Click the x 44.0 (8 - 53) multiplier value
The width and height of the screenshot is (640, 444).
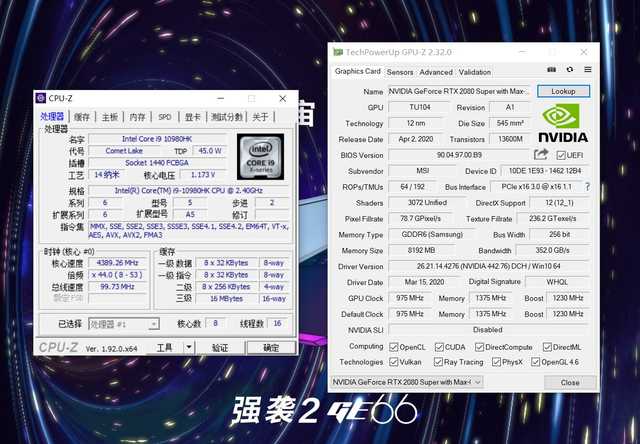point(118,275)
